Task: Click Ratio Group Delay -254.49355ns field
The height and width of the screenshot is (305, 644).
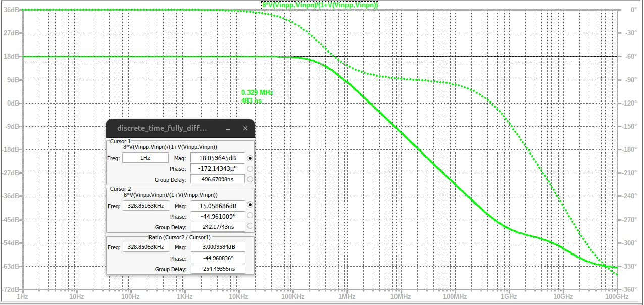Action: tap(218, 269)
